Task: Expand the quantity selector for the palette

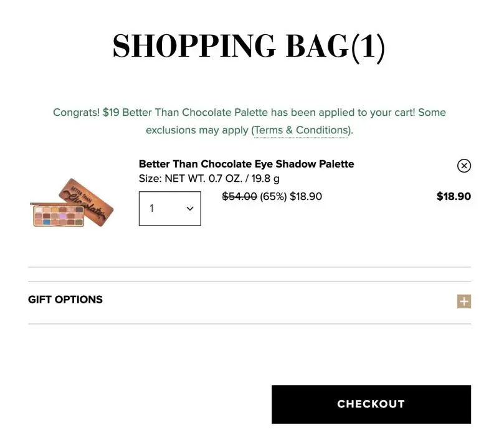Action: point(169,208)
